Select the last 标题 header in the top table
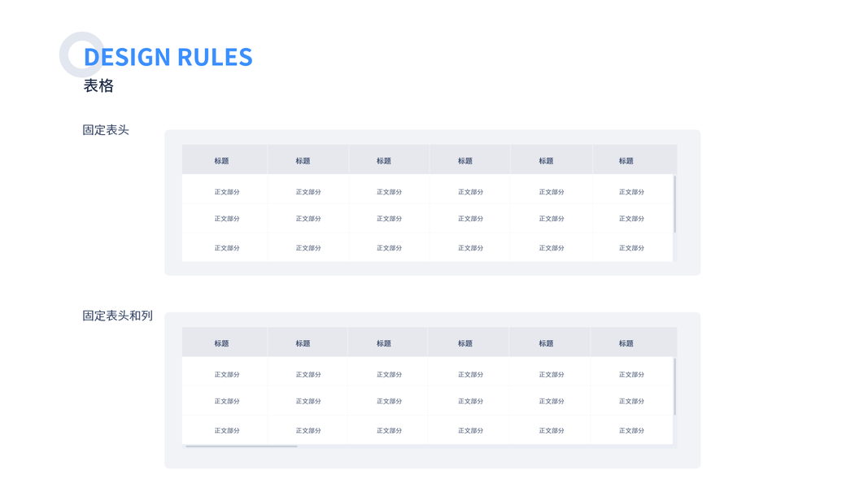This screenshot has width=868, height=488. tap(626, 161)
